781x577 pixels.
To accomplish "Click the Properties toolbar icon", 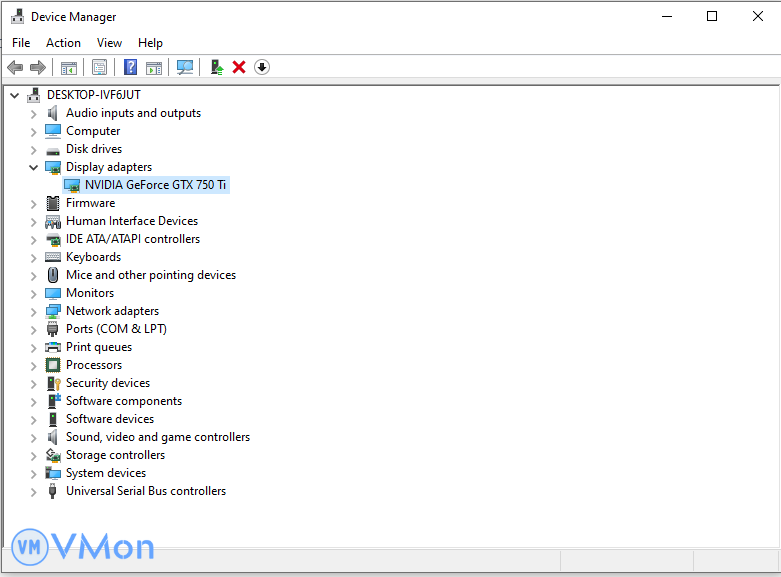I will (x=99, y=67).
